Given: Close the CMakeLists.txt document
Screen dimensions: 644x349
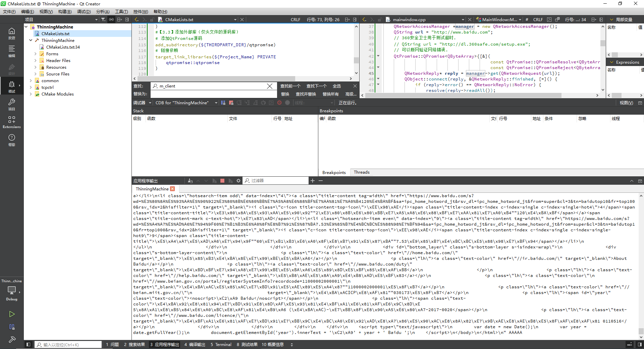Looking at the screenshot, I should tap(242, 19).
